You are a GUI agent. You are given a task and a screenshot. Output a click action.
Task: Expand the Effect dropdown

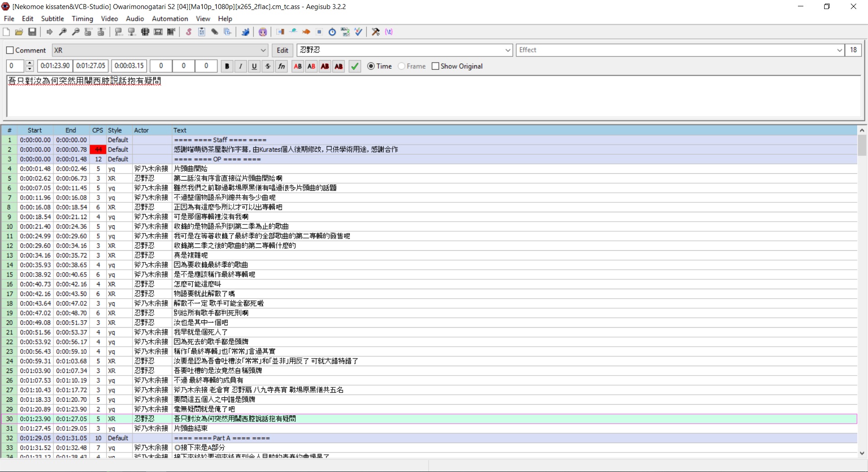point(839,50)
